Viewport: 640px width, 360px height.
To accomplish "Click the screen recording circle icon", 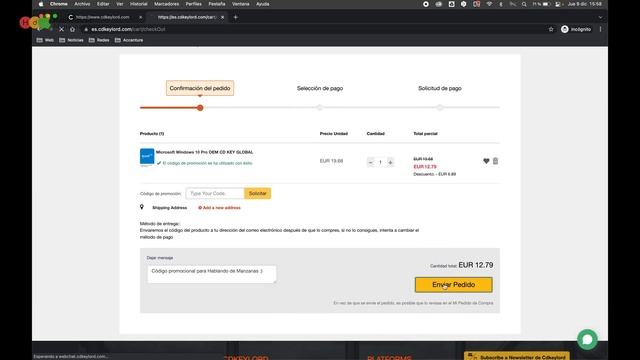I will click(x=426, y=4).
